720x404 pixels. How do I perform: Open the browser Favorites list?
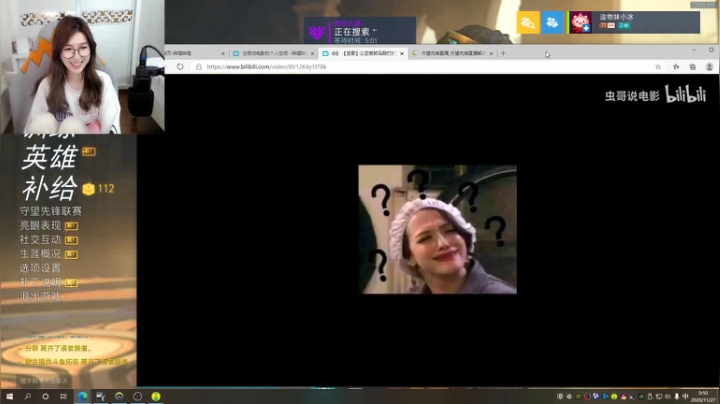[676, 67]
